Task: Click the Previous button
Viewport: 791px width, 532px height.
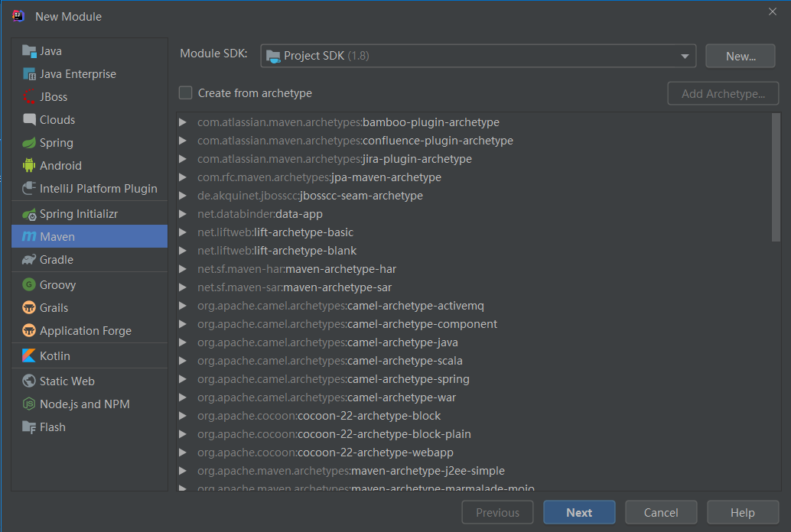Action: [497, 512]
